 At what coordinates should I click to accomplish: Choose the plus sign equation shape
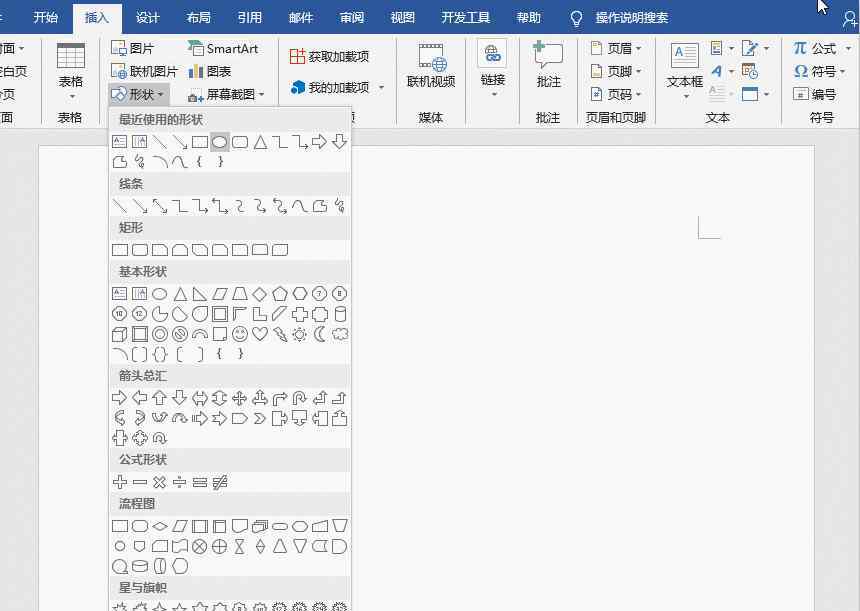pyautogui.click(x=120, y=482)
